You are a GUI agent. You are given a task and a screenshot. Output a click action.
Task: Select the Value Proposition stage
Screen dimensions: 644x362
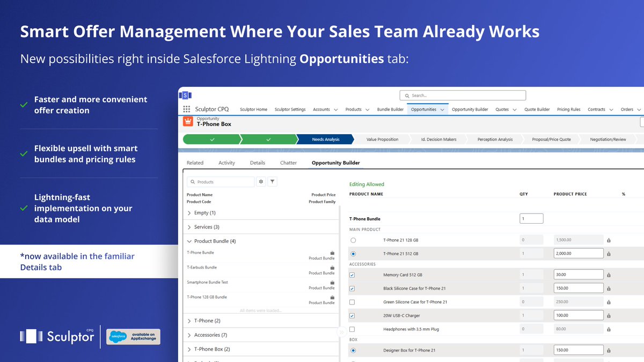[x=382, y=139]
